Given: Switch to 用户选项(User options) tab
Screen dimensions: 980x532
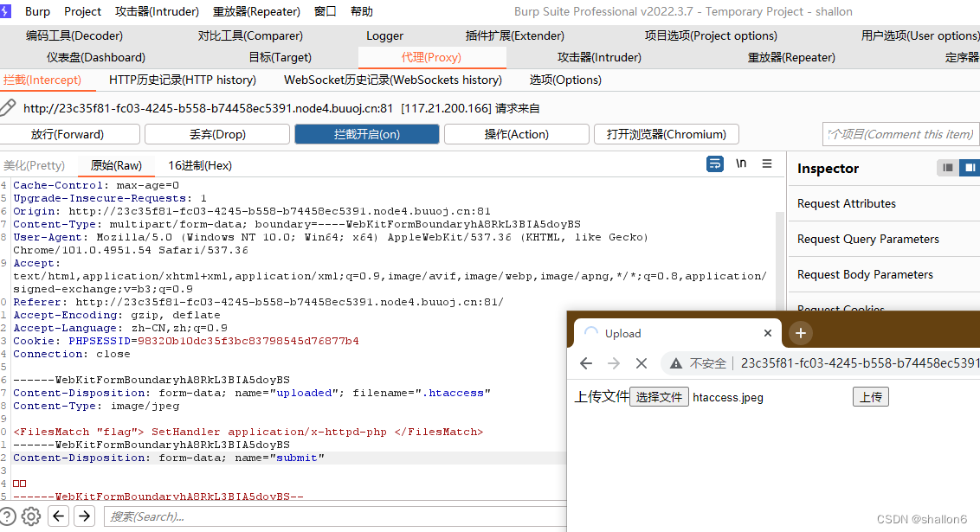Looking at the screenshot, I should [920, 35].
